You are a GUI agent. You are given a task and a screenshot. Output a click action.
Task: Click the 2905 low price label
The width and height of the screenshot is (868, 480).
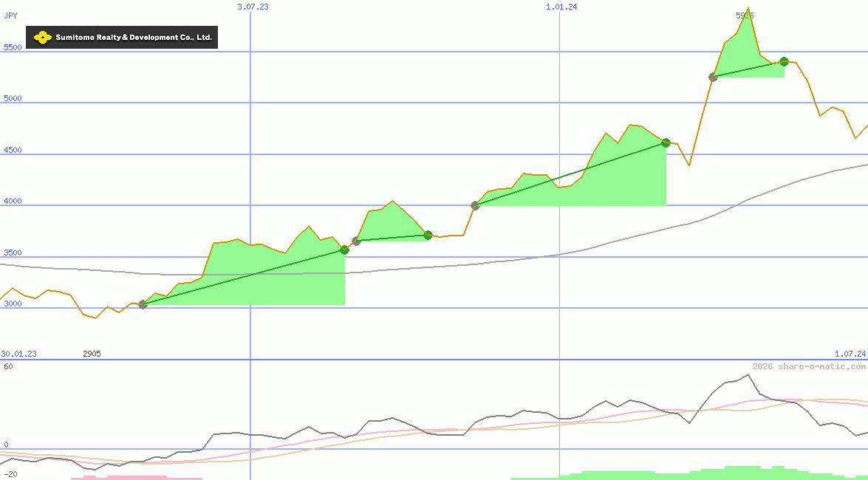[92, 354]
